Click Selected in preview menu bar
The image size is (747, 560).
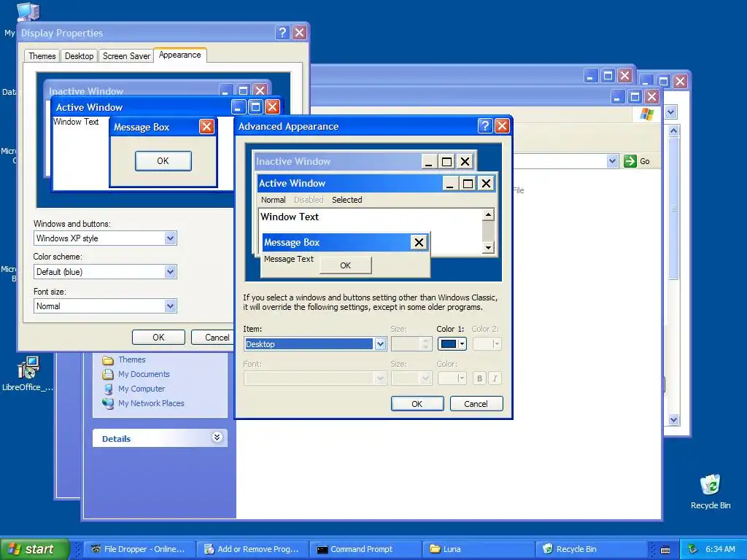(347, 200)
